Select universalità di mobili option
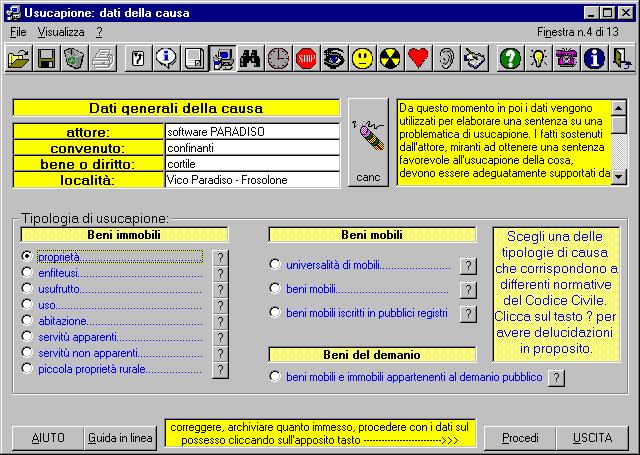 click(x=275, y=265)
